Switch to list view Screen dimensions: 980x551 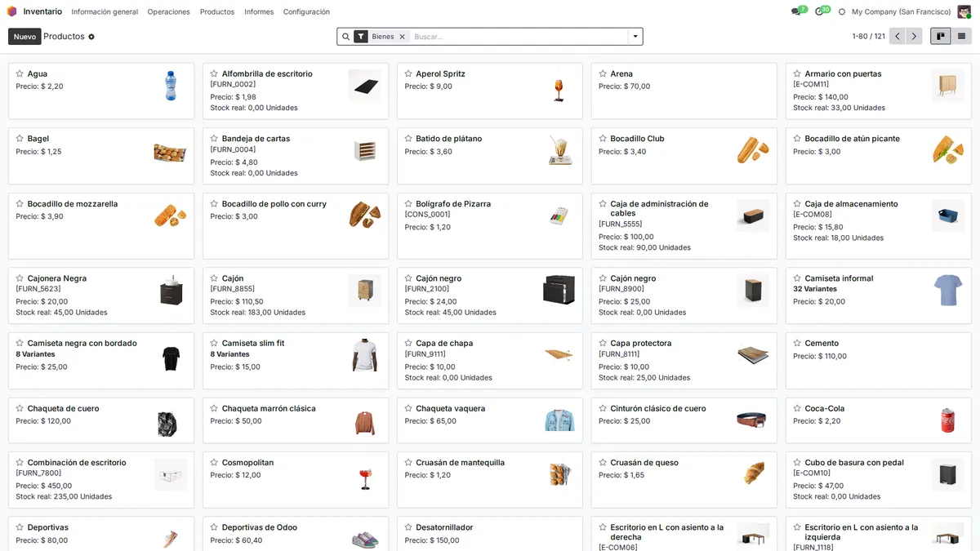(961, 36)
